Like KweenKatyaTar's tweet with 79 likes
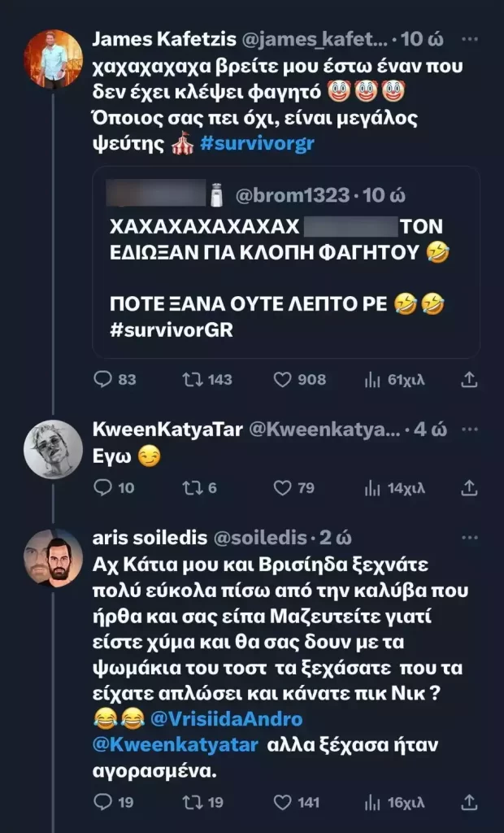Viewport: 504px width, 833px height. tap(283, 487)
